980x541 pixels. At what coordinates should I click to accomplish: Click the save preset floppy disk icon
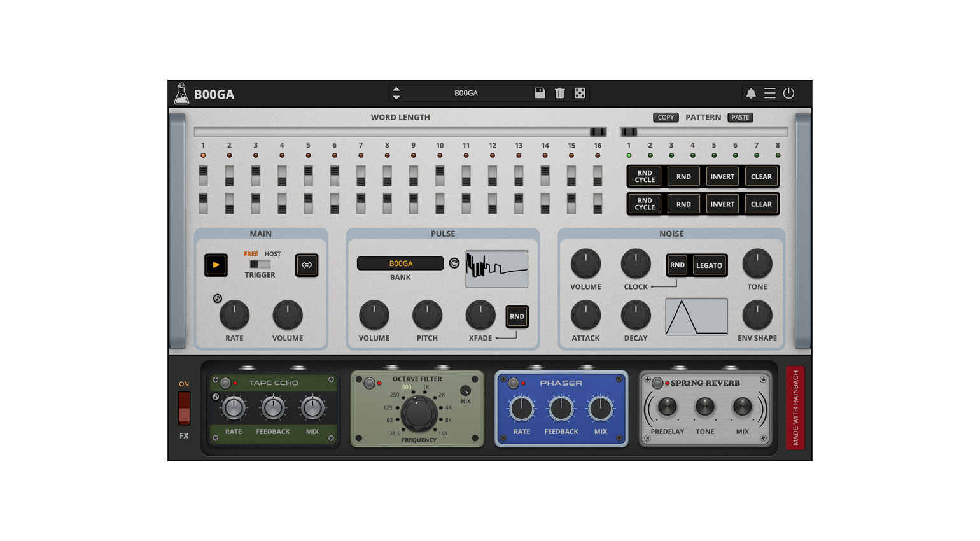coord(540,93)
